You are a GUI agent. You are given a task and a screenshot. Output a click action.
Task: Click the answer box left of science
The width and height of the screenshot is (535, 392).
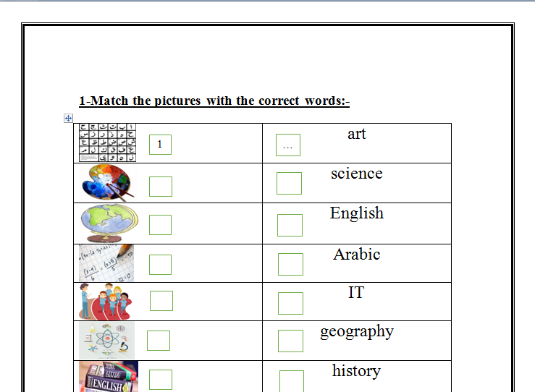click(x=289, y=183)
